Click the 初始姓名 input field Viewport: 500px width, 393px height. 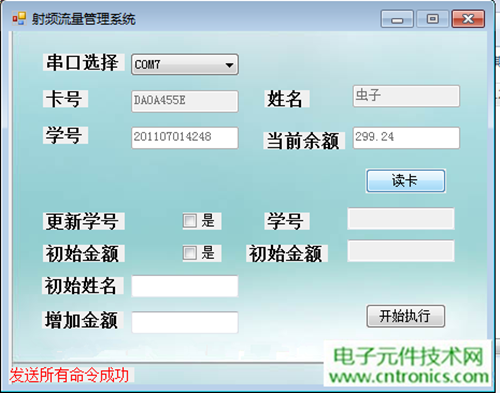point(185,286)
